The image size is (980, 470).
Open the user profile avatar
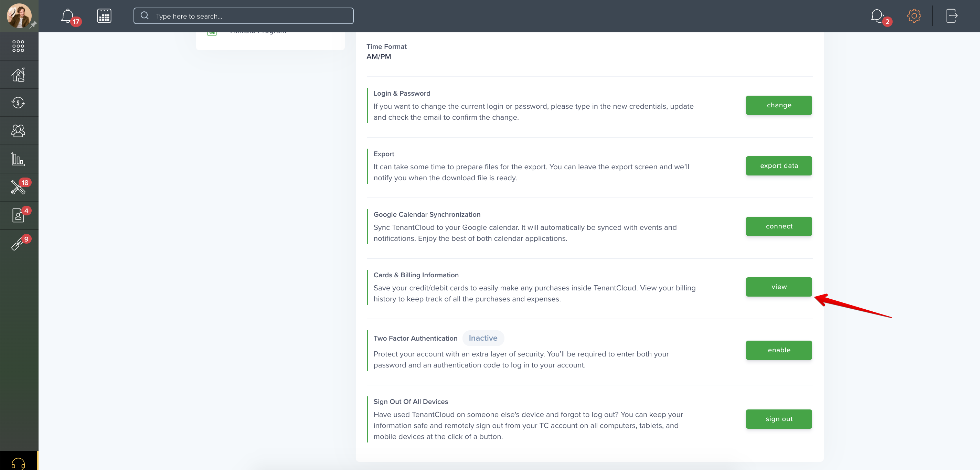tap(19, 15)
